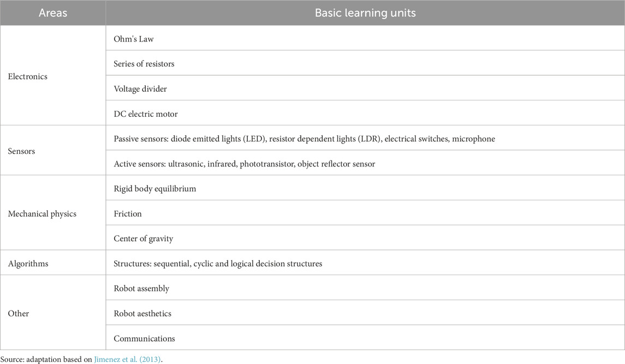Click the "Basic learning units" column header
The width and height of the screenshot is (625, 364).
click(x=365, y=13)
